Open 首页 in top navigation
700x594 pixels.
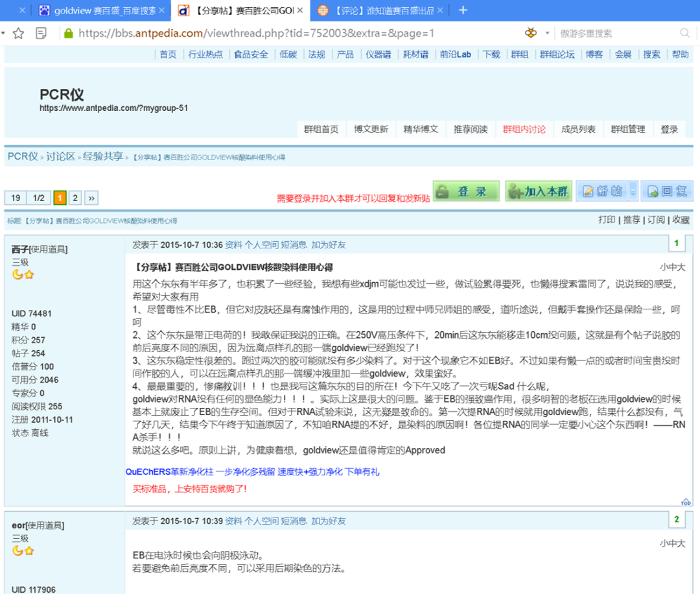pos(168,54)
